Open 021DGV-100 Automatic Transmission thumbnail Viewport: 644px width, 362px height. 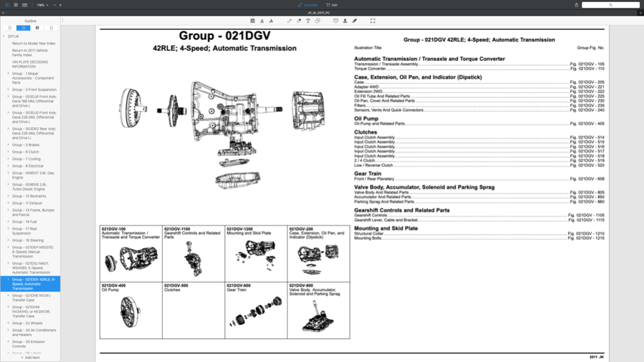131,254
